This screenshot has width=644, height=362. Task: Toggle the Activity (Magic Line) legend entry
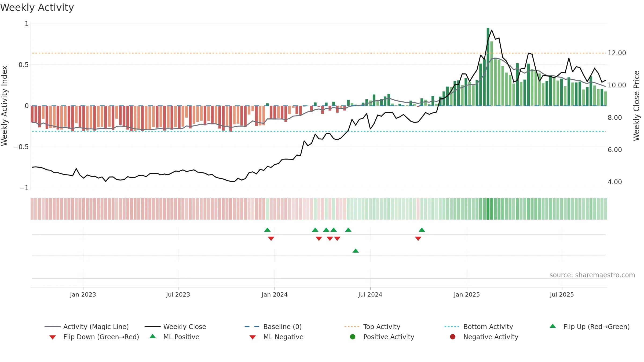pos(87,327)
